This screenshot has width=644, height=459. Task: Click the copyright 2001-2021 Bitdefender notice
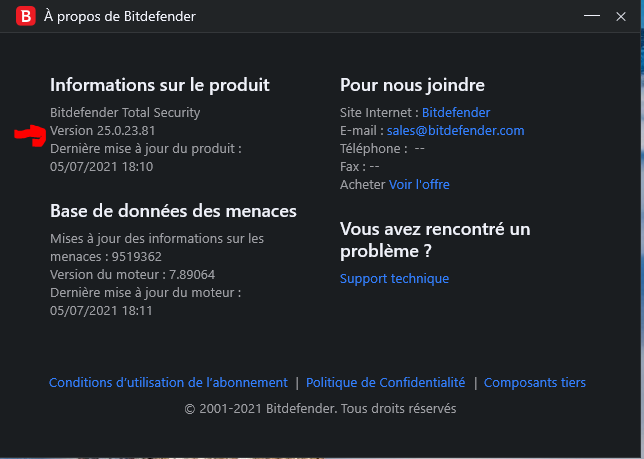pyautogui.click(x=320, y=409)
